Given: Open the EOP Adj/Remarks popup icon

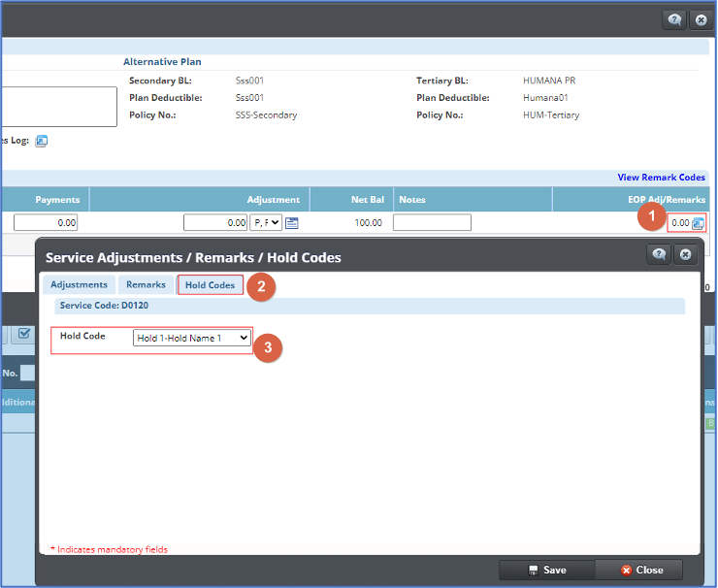Looking at the screenshot, I should pyautogui.click(x=698, y=223).
